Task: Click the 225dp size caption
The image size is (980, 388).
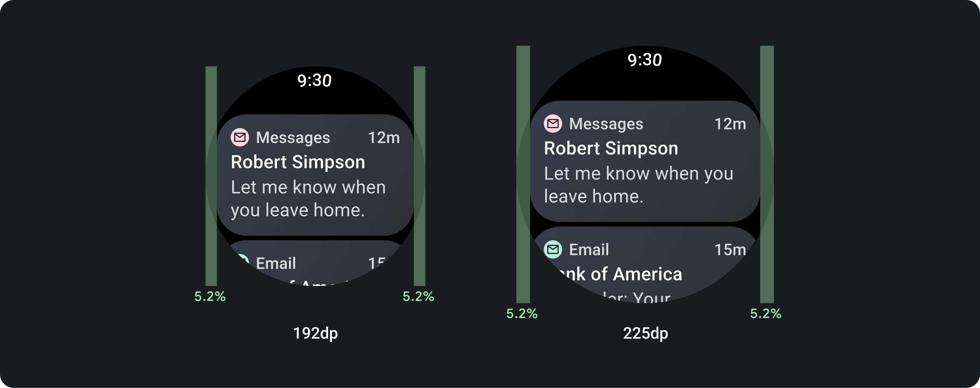Action: pyautogui.click(x=645, y=333)
